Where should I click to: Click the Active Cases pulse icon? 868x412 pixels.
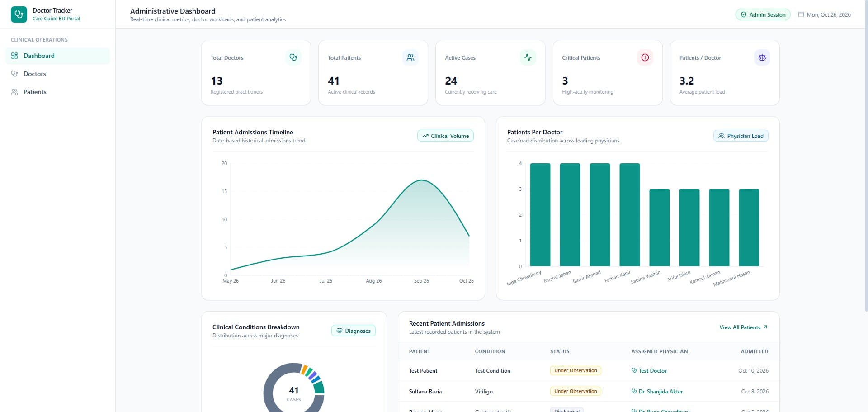[528, 57]
